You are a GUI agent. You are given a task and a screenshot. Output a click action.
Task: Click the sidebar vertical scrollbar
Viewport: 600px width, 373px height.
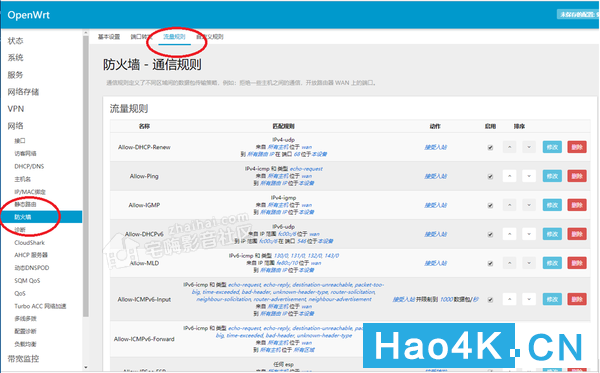pyautogui.click(x=86, y=176)
